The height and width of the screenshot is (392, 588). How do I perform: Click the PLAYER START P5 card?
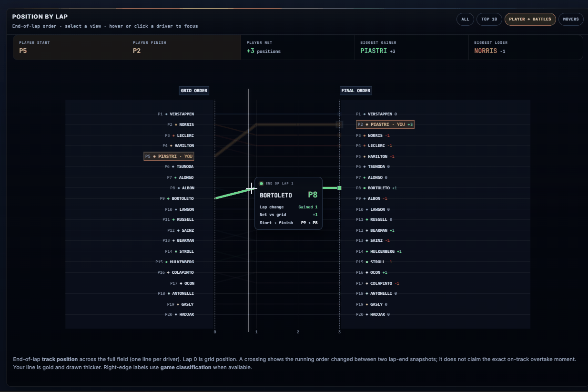(70, 47)
